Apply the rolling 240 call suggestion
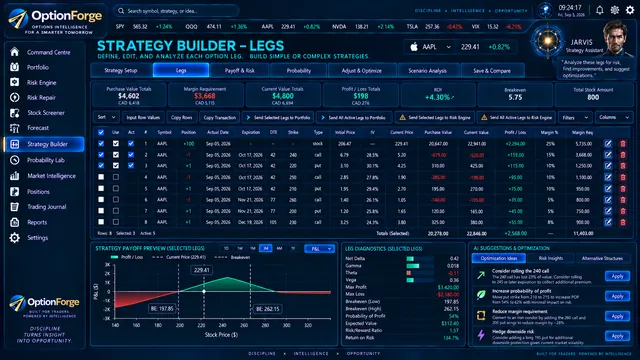Viewport: 640px width, 360px height. point(617,276)
